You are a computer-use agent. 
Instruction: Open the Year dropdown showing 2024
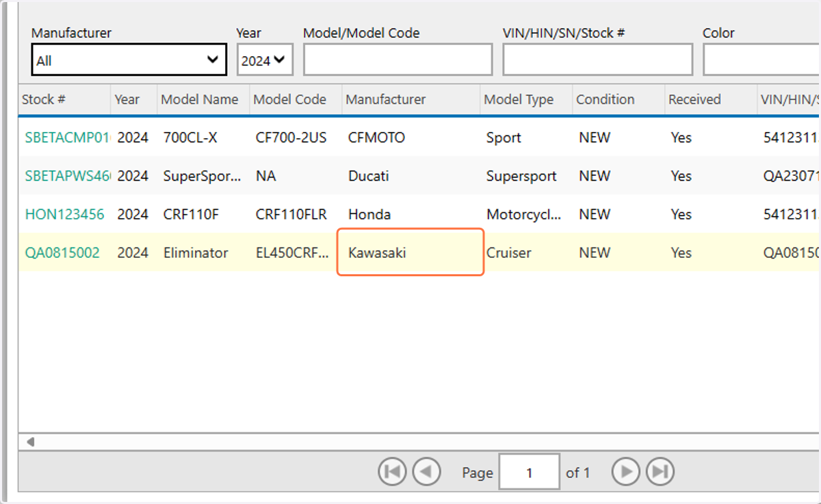tap(265, 59)
